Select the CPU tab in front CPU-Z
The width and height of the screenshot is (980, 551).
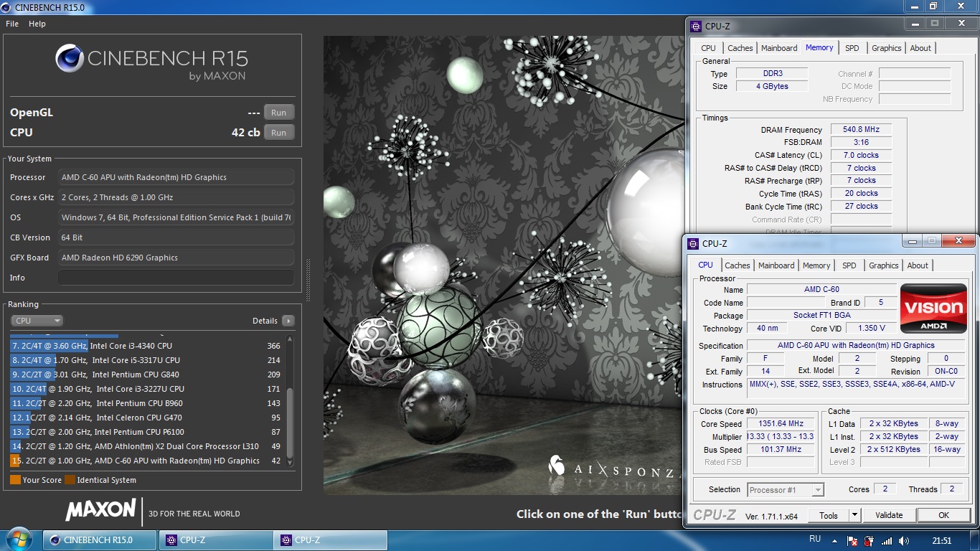(706, 265)
